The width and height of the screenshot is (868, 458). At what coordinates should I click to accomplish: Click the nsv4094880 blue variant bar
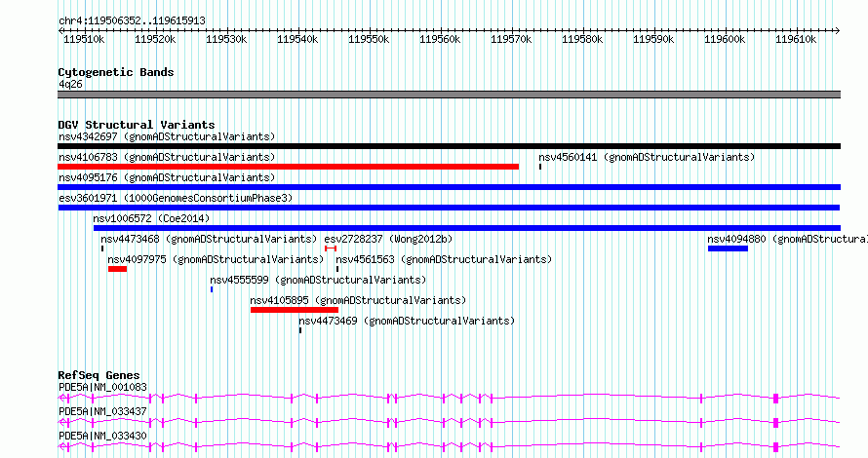(728, 248)
